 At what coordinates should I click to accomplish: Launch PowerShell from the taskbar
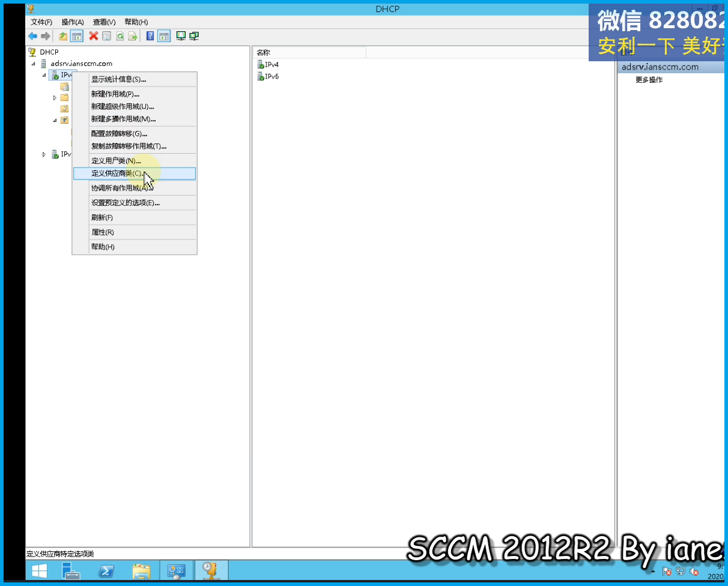coord(107,570)
